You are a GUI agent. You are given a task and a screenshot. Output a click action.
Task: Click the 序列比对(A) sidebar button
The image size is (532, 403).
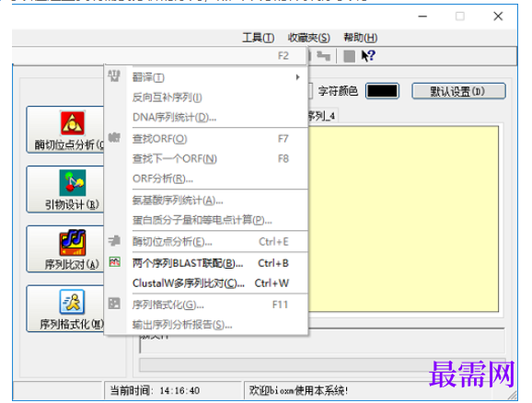coord(65,249)
